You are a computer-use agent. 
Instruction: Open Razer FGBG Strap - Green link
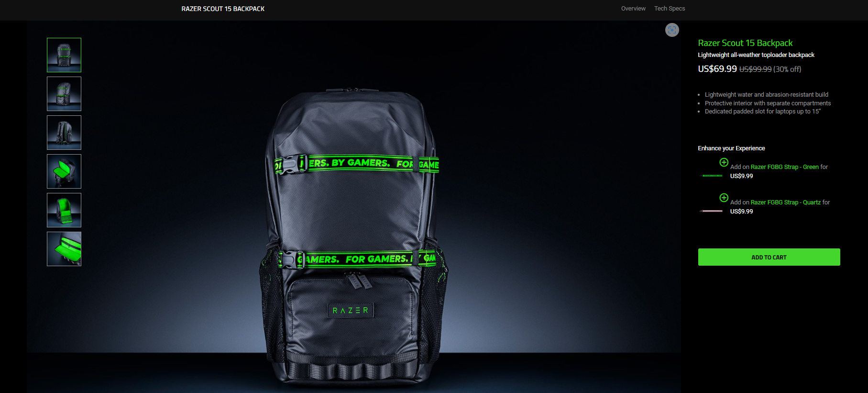pyautogui.click(x=785, y=167)
